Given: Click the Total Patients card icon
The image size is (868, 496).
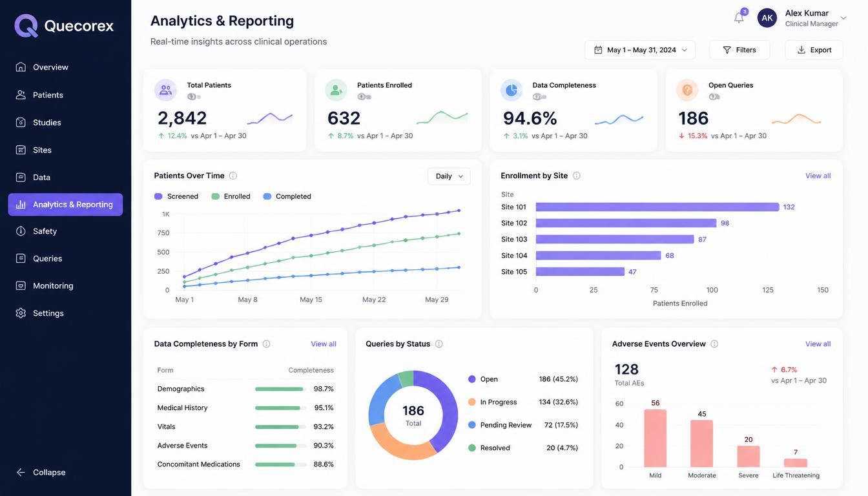Looking at the screenshot, I should point(165,90).
